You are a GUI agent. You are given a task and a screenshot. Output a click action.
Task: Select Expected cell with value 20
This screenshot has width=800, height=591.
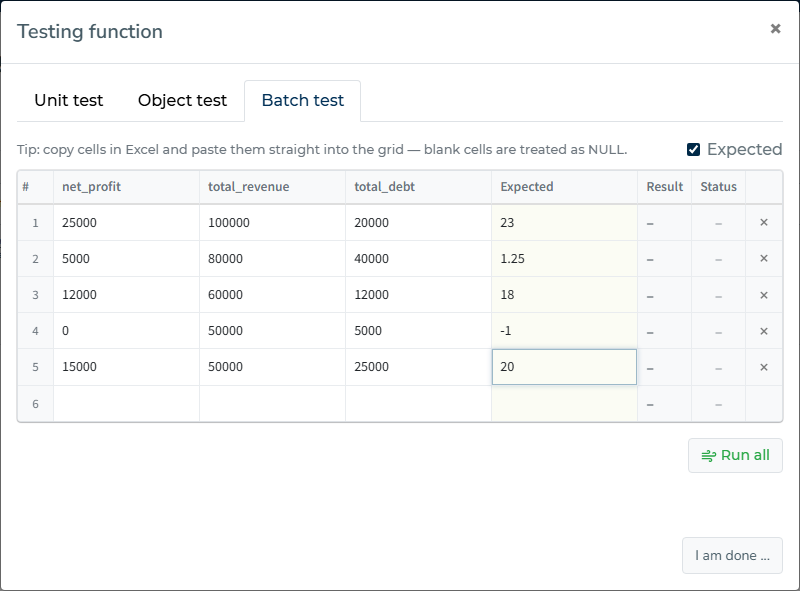coord(564,367)
